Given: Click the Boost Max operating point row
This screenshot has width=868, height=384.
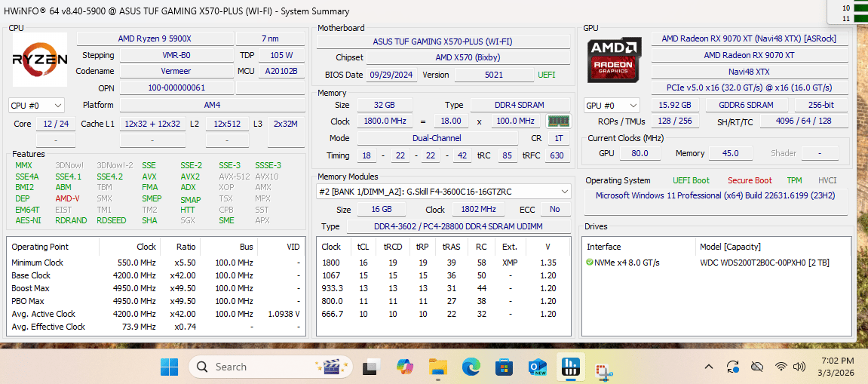Looking at the screenshot, I should coord(157,288).
